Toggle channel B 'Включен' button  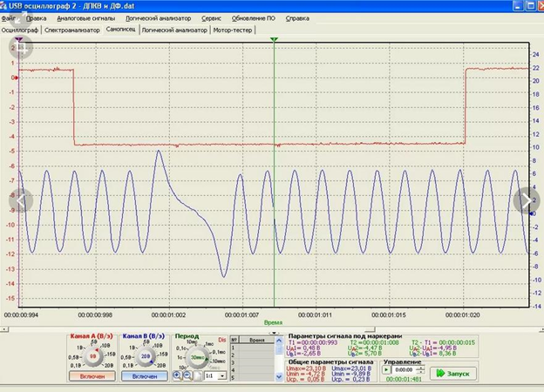tap(145, 376)
